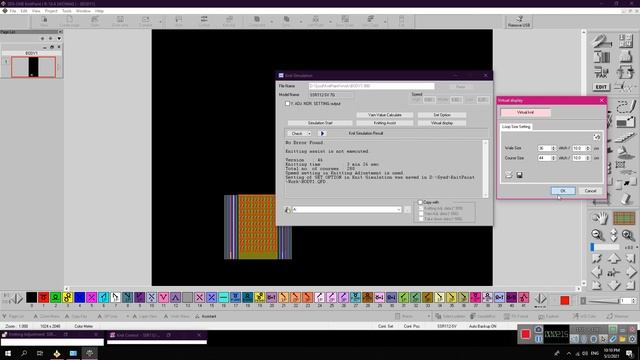
Task: Open the File menu
Action: tap(13, 11)
